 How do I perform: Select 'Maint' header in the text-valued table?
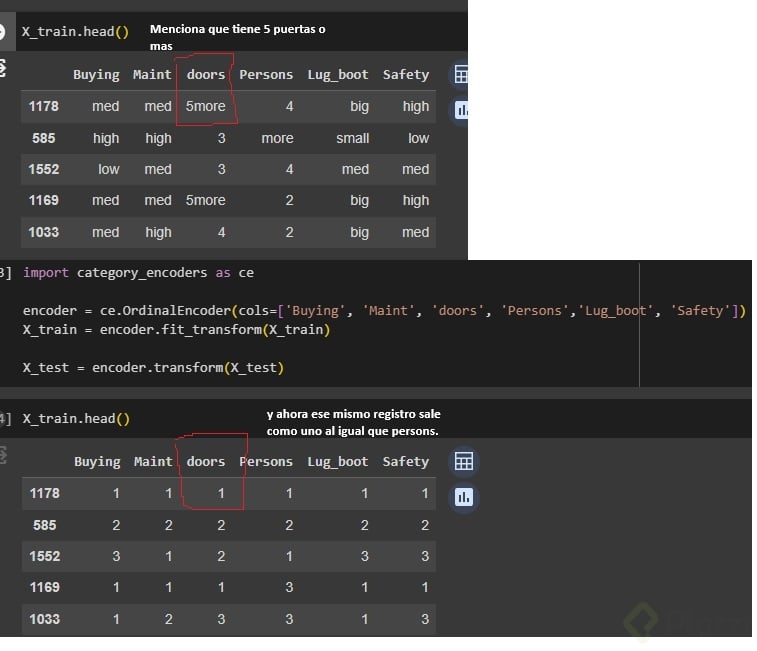pyautogui.click(x=152, y=75)
